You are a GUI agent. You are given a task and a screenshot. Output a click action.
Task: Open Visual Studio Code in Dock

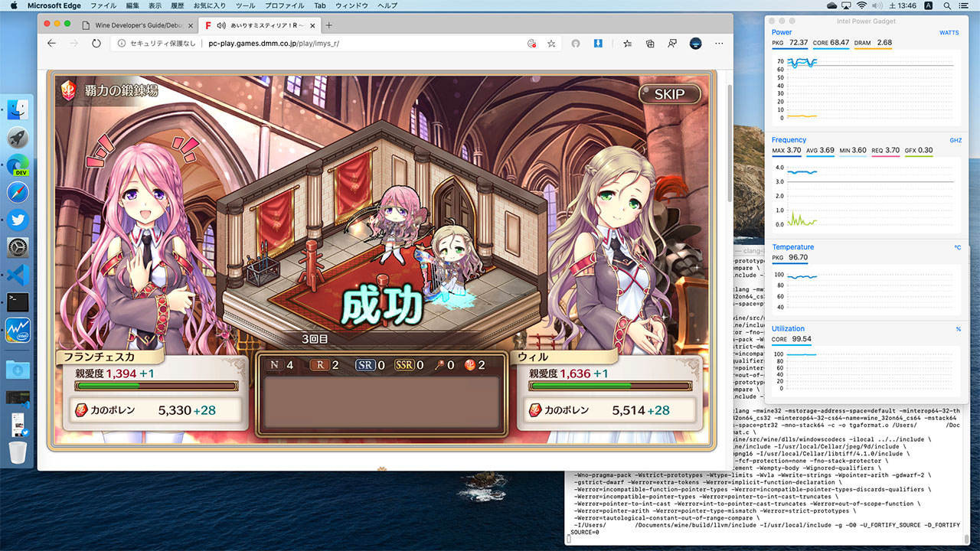18,275
